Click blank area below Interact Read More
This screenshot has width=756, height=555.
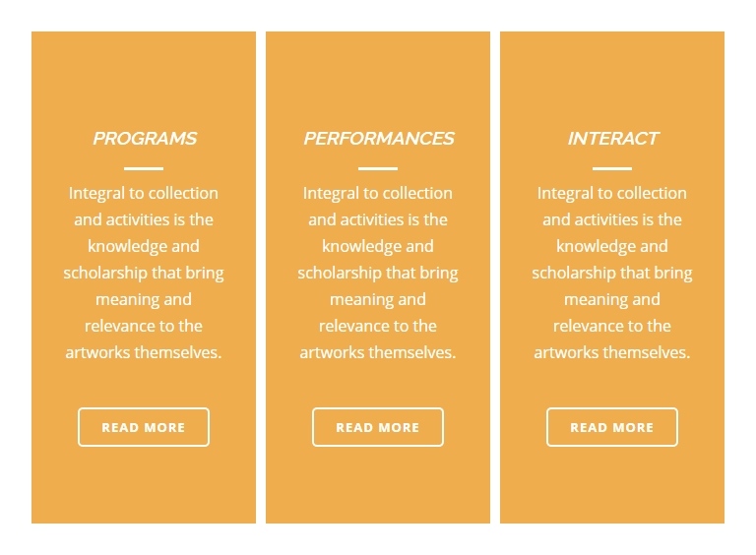pos(612,486)
